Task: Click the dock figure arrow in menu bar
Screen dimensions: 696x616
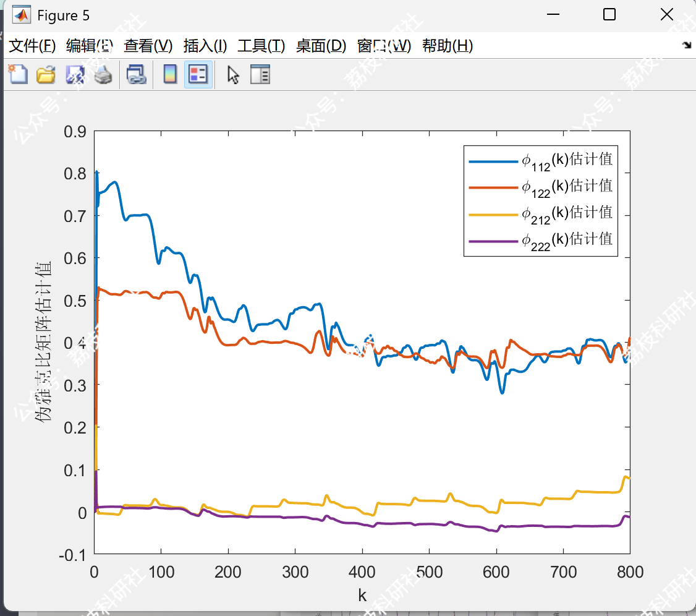Action: 687,45
